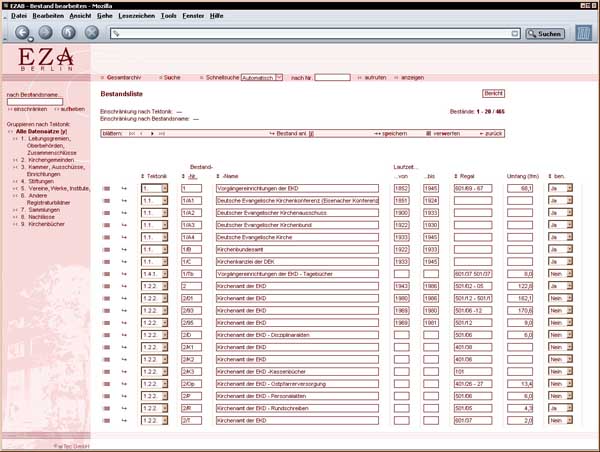Click the Bericht button
This screenshot has height=452, width=600.
click(493, 93)
